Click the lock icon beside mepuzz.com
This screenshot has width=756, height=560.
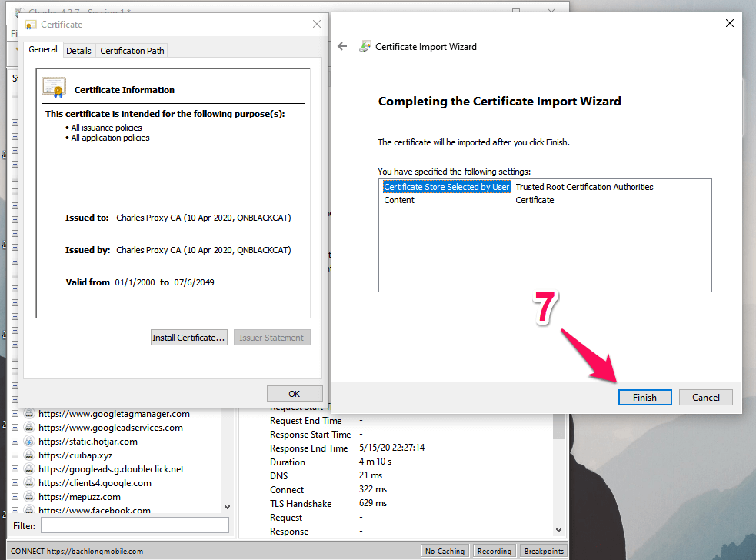29,497
